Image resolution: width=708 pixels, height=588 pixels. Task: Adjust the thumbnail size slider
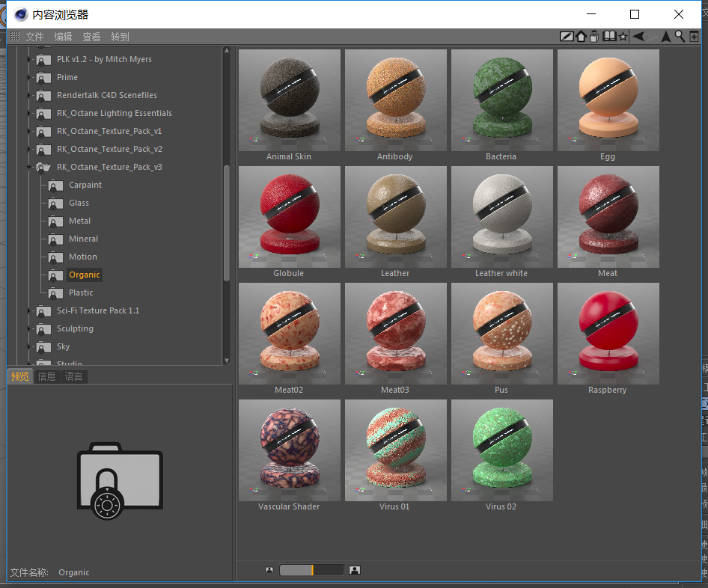click(311, 570)
